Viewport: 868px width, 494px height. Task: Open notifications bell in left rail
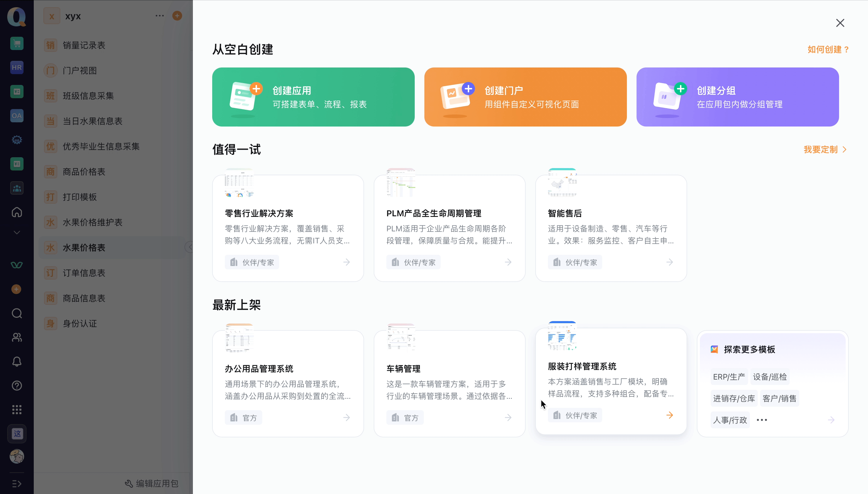click(17, 362)
